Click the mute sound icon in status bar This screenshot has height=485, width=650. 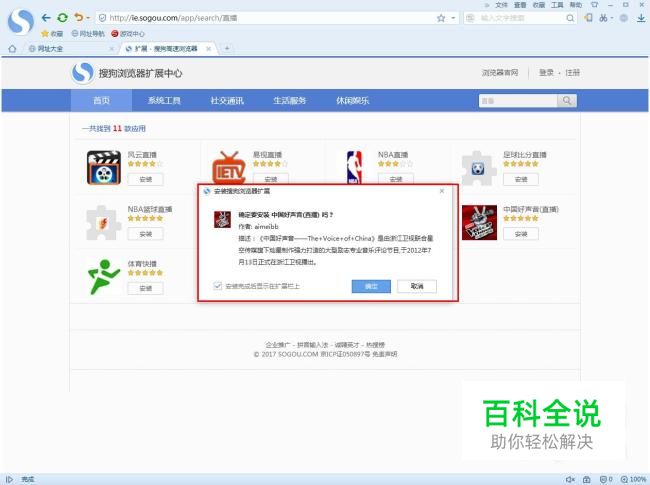570,480
